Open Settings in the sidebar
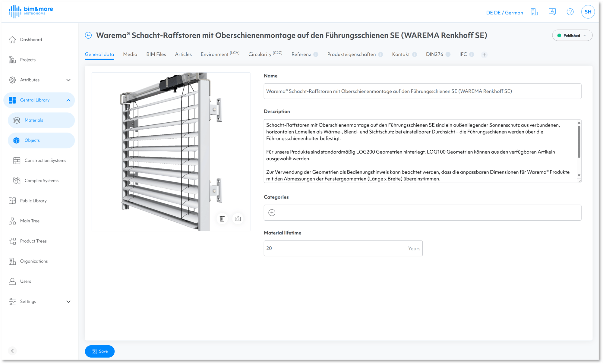This screenshot has height=364, width=603. (x=28, y=302)
